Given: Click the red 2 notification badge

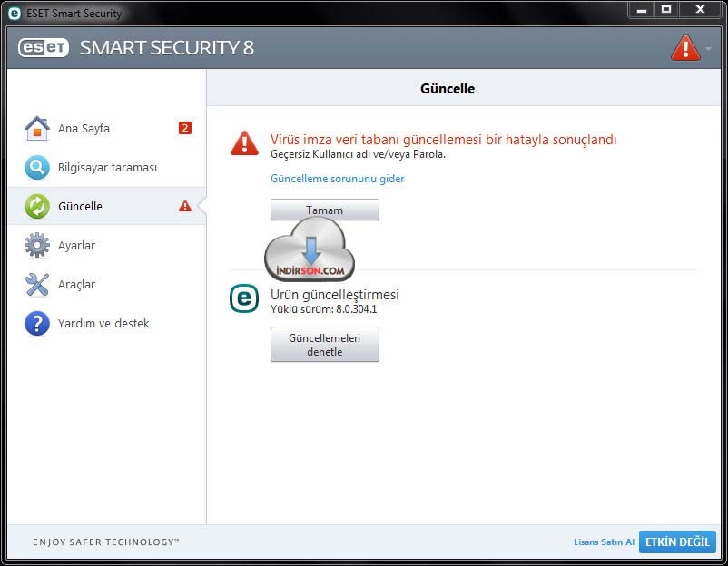Looking at the screenshot, I should point(185,128).
